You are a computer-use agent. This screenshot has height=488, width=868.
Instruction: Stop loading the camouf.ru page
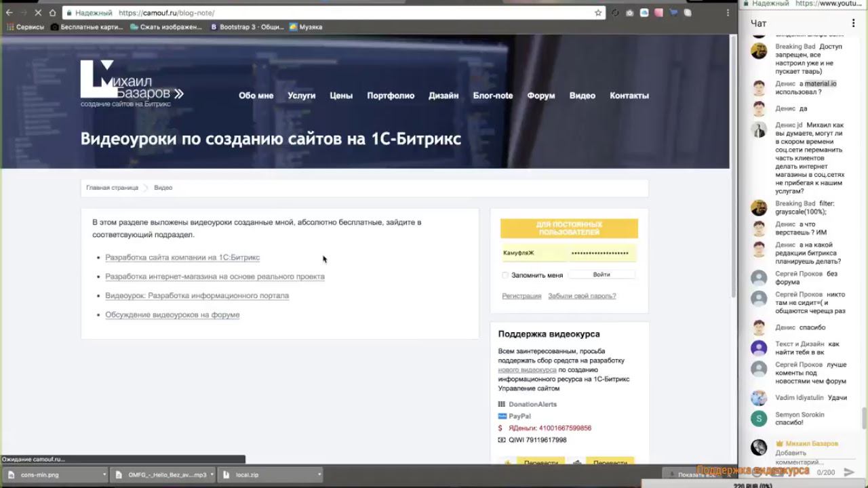click(x=37, y=13)
